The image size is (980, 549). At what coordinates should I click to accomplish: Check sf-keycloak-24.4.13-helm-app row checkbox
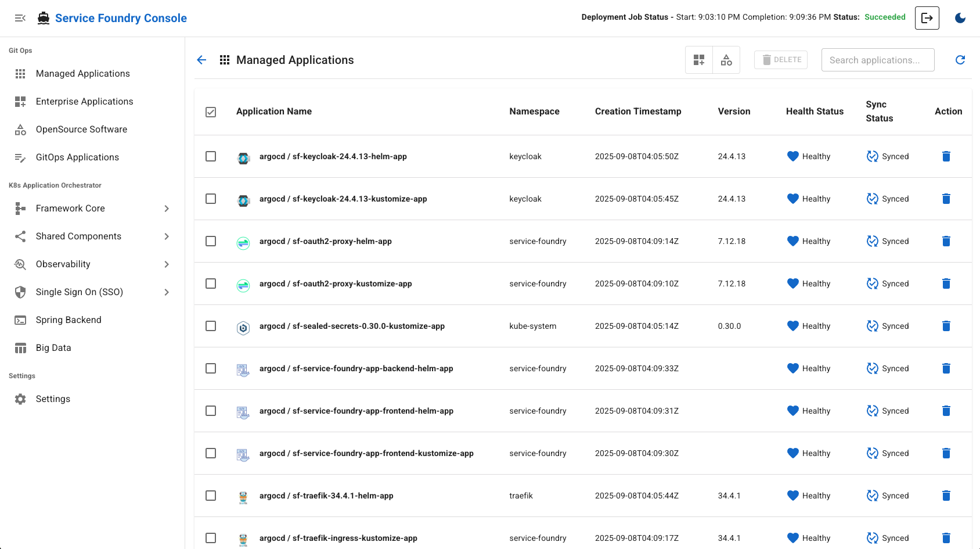pos(211,156)
